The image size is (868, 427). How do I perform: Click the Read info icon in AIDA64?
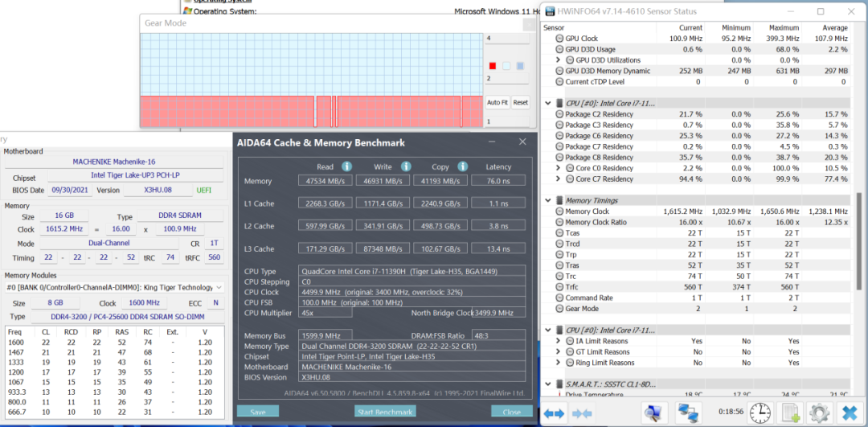tap(346, 166)
